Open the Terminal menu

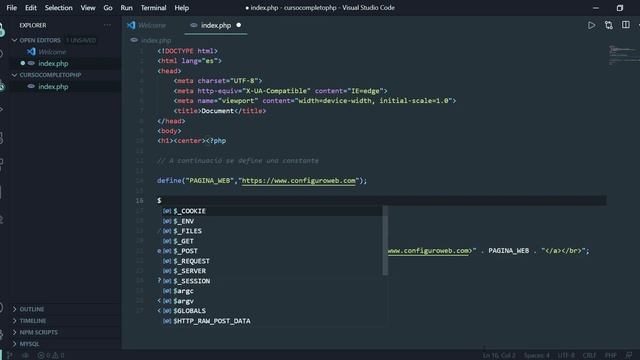[153, 8]
